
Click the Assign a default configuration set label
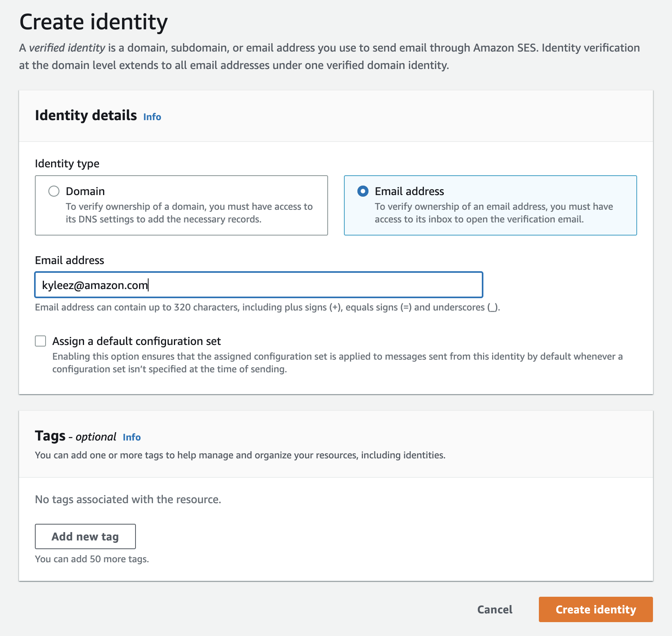point(137,341)
